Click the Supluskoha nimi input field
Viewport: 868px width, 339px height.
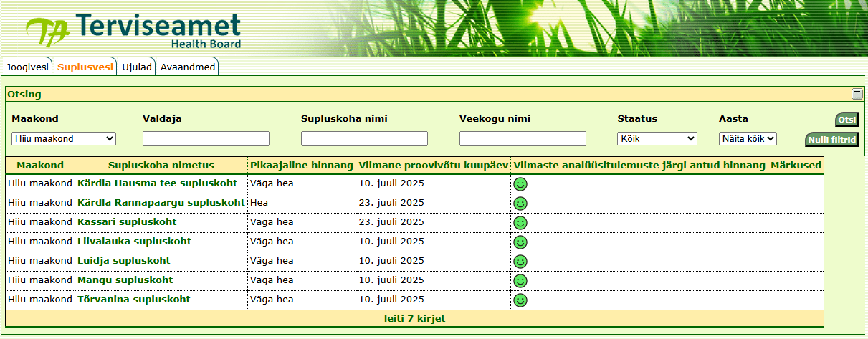click(364, 139)
